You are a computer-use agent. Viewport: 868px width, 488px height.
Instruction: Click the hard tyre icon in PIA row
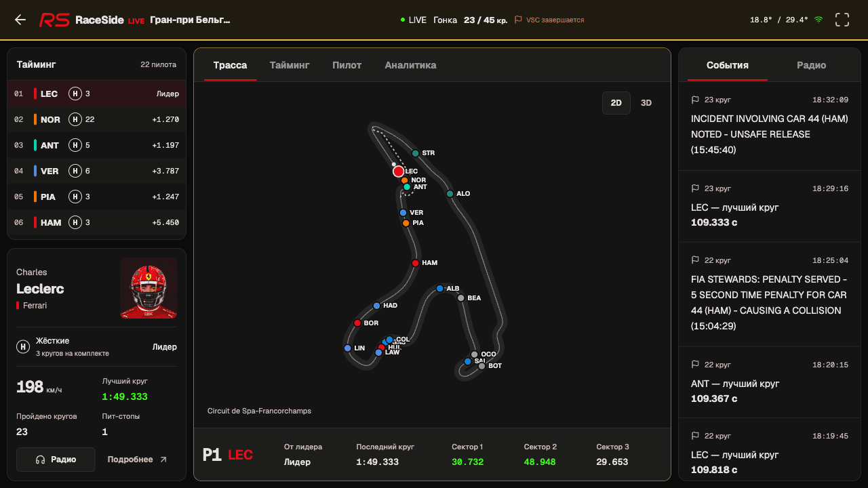point(75,197)
